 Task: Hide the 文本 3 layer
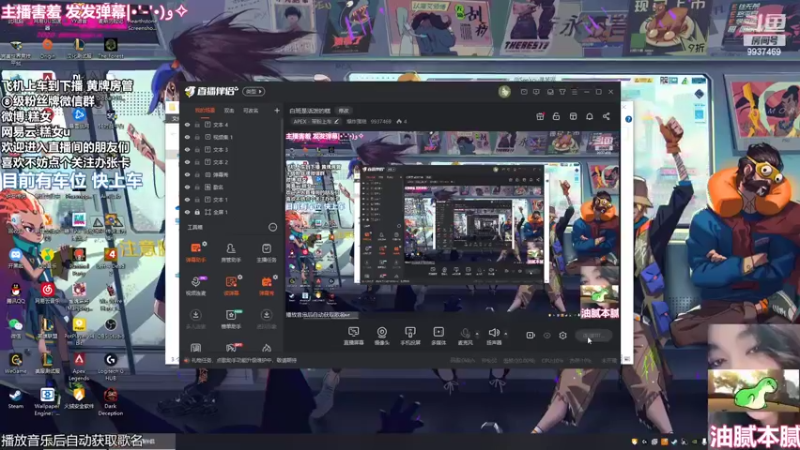187,149
